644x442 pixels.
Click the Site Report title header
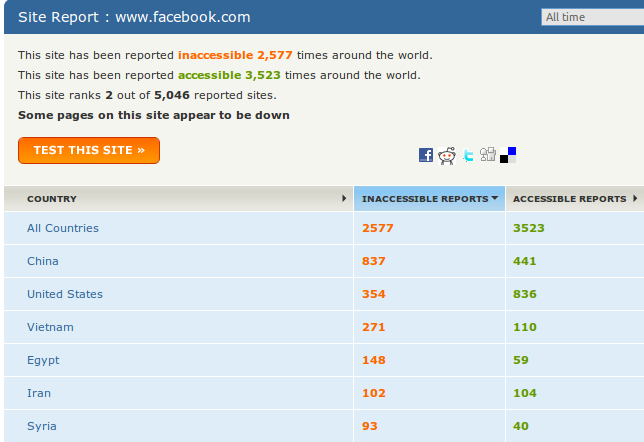pyautogui.click(x=135, y=17)
